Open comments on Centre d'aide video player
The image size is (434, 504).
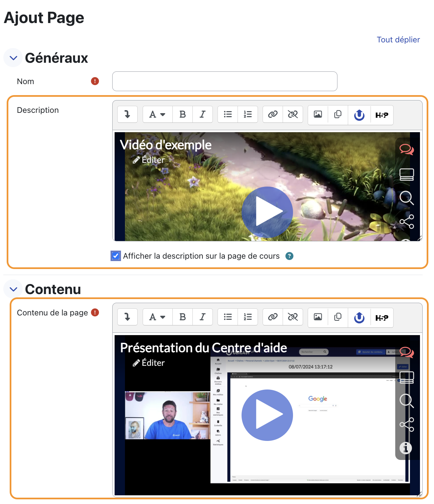pos(407,352)
